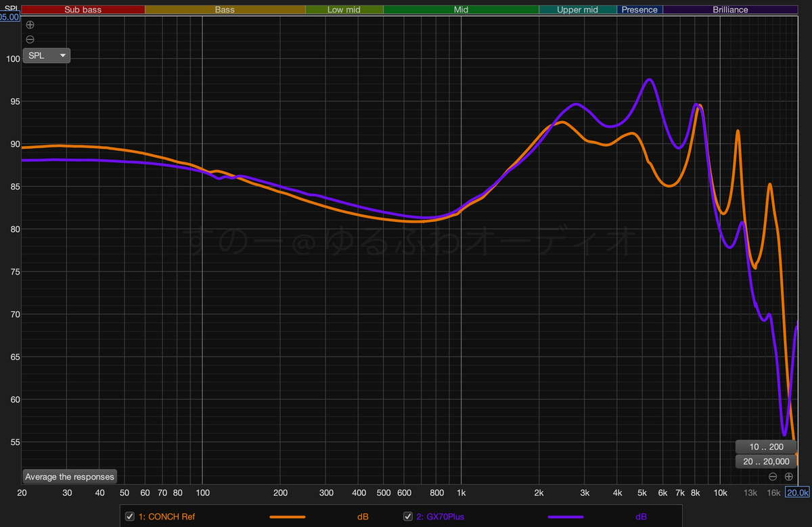
Task: Set frequency range to 10 .. 200
Action: tap(766, 447)
